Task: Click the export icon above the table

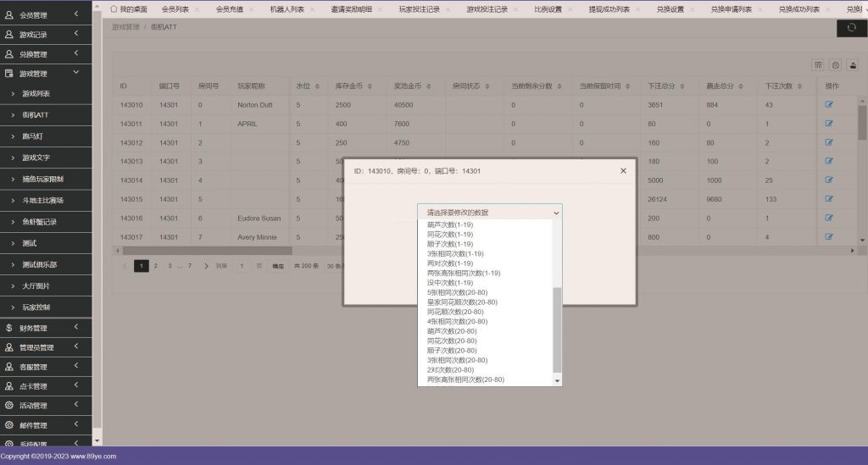Action: 852,65
